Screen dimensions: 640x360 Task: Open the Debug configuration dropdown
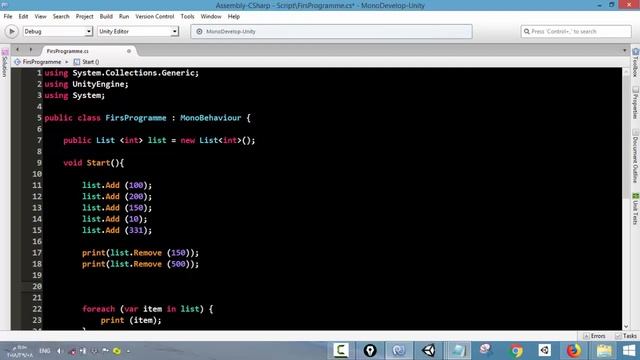tap(58, 31)
